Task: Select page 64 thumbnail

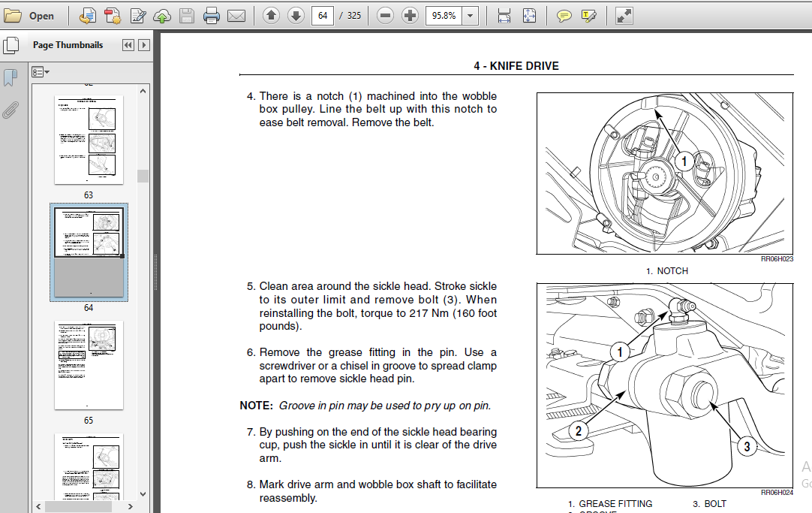Action: click(x=89, y=252)
